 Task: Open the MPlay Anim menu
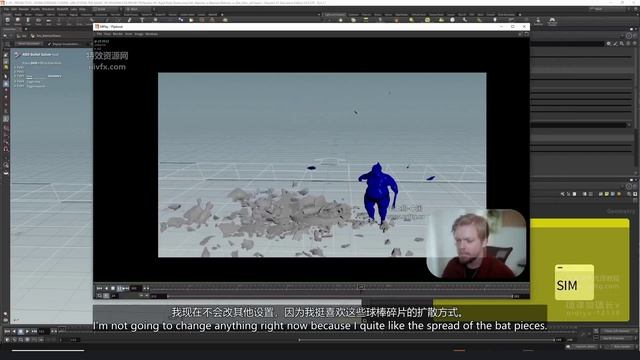coord(128,34)
